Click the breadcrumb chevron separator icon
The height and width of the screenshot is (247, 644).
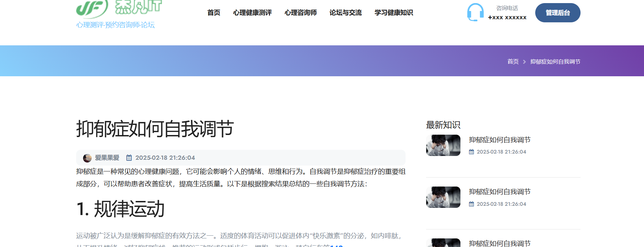point(524,62)
